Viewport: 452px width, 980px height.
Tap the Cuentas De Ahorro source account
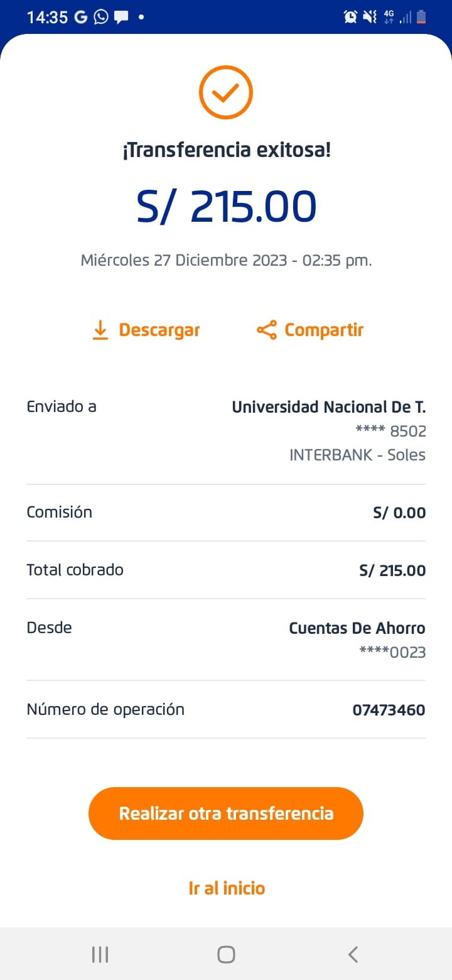(357, 628)
